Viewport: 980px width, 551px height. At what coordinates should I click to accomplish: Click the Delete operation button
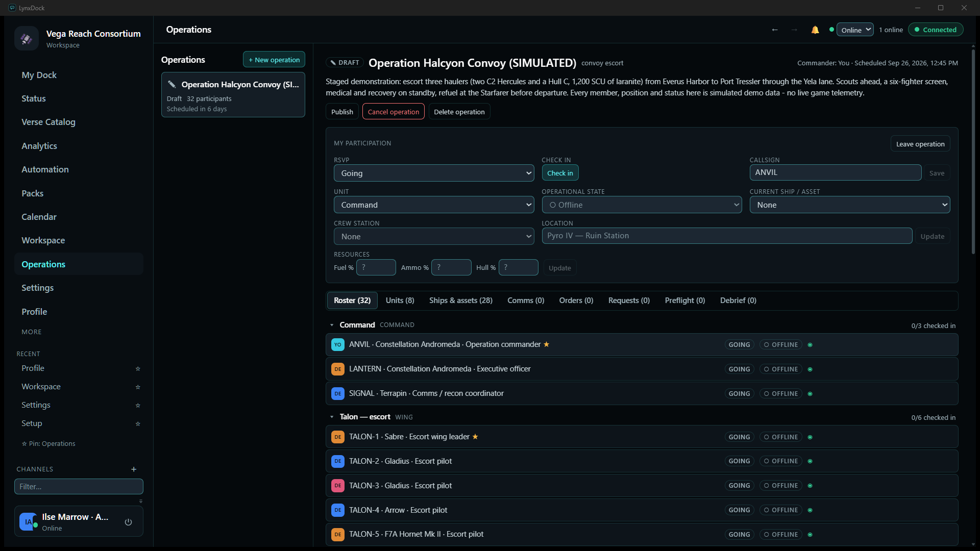pos(459,112)
